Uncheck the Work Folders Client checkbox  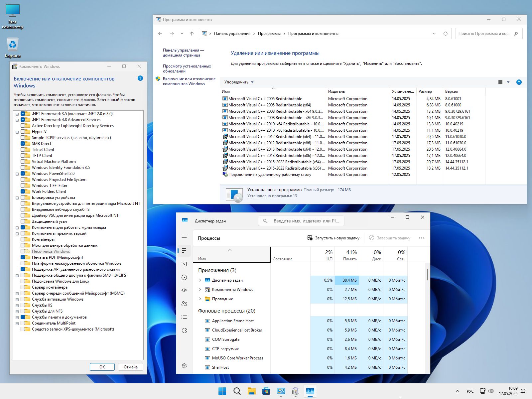(x=23, y=192)
